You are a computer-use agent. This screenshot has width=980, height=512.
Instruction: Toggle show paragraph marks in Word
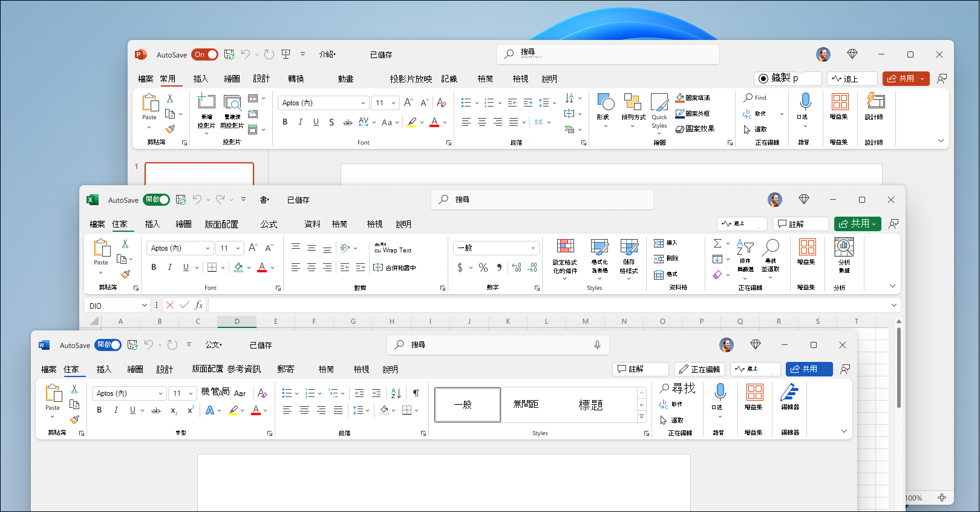pyautogui.click(x=416, y=393)
